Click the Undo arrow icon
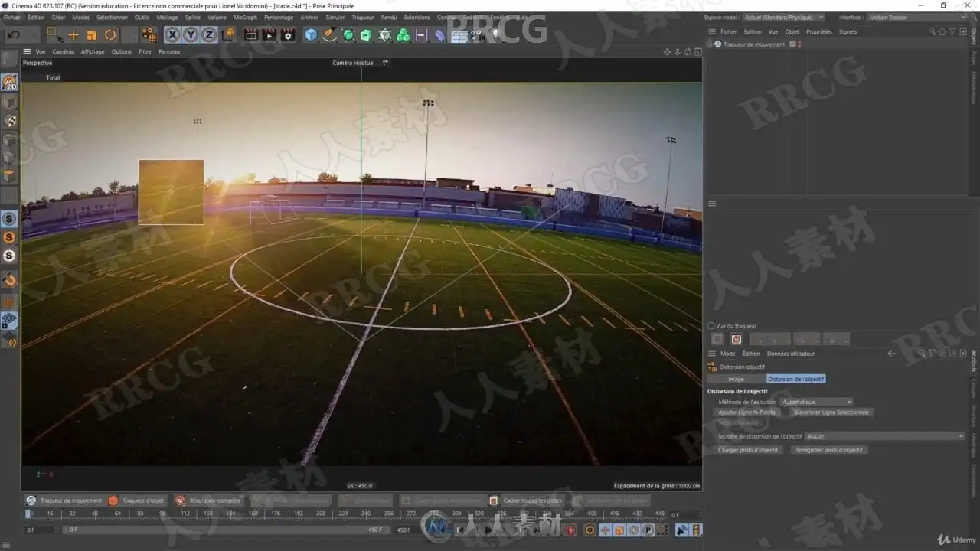The width and height of the screenshot is (980, 551). pyautogui.click(x=14, y=34)
